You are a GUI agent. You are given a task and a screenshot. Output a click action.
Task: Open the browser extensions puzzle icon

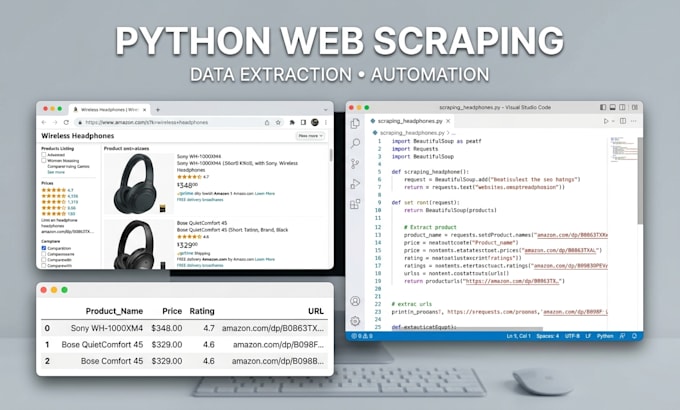[292, 122]
